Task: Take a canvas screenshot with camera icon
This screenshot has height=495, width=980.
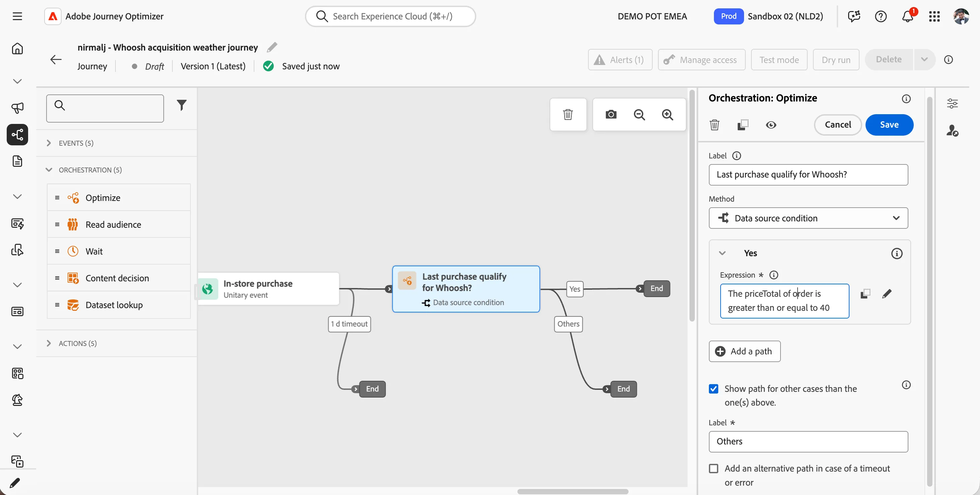Action: click(610, 115)
